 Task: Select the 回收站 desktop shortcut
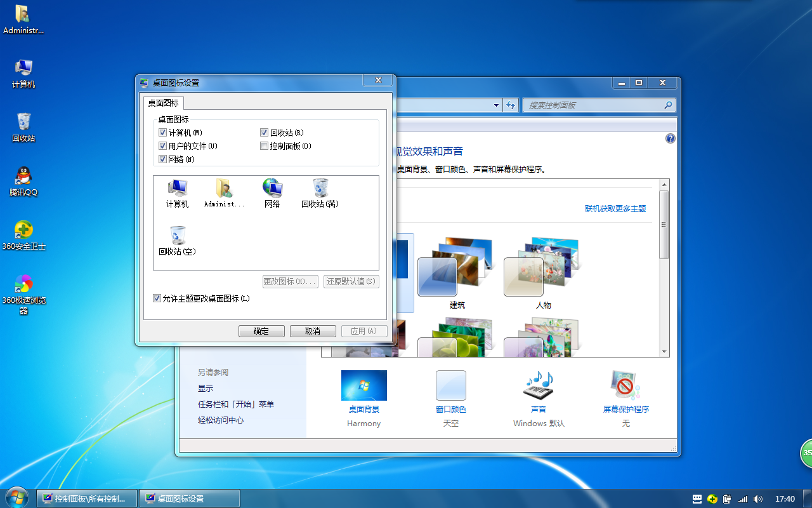coord(23,127)
